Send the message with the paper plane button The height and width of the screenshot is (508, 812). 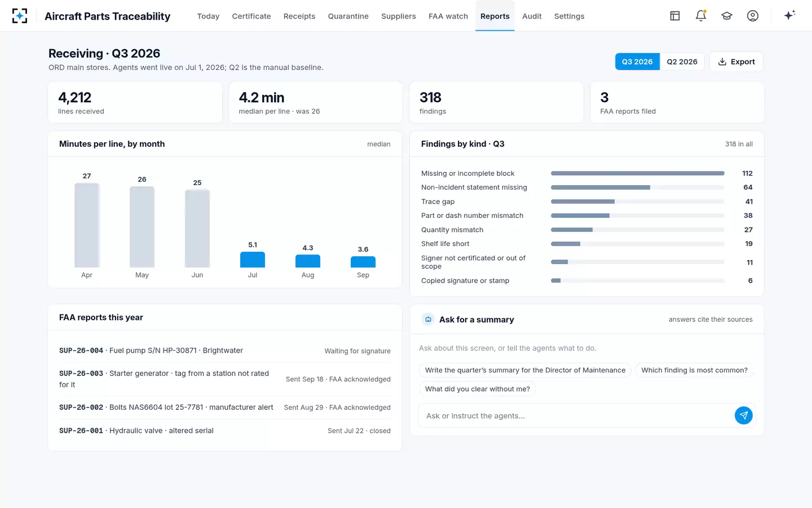pyautogui.click(x=744, y=415)
